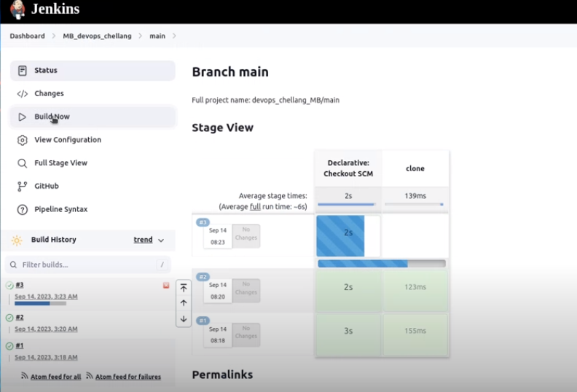577x392 pixels.
Task: Open Sep 14, 2023, 3:20 AM build link
Action: click(x=46, y=329)
